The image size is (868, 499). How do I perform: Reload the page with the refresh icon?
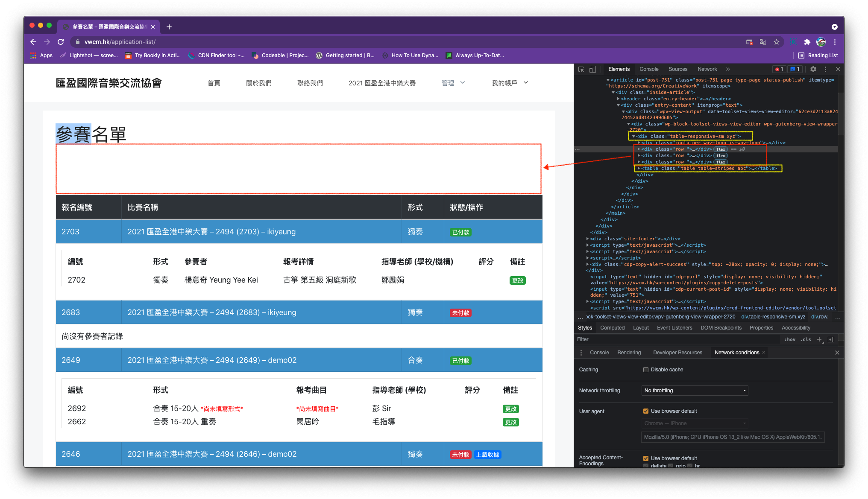(x=61, y=42)
